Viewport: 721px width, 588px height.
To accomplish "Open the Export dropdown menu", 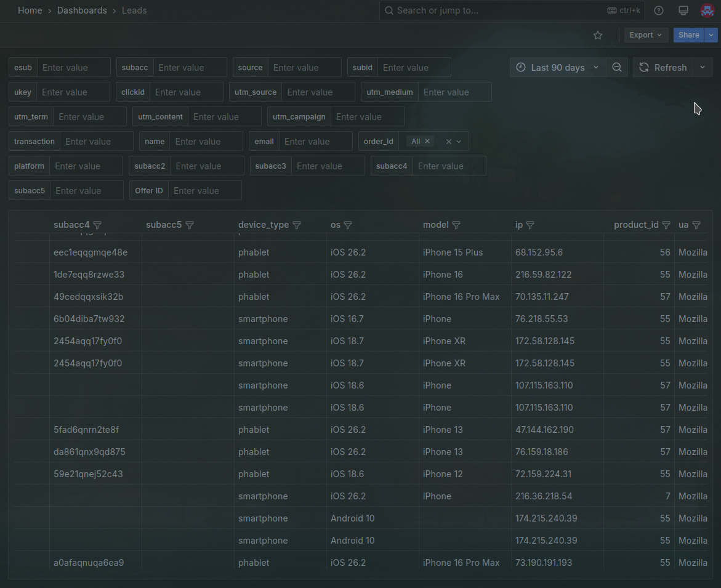I will point(645,35).
